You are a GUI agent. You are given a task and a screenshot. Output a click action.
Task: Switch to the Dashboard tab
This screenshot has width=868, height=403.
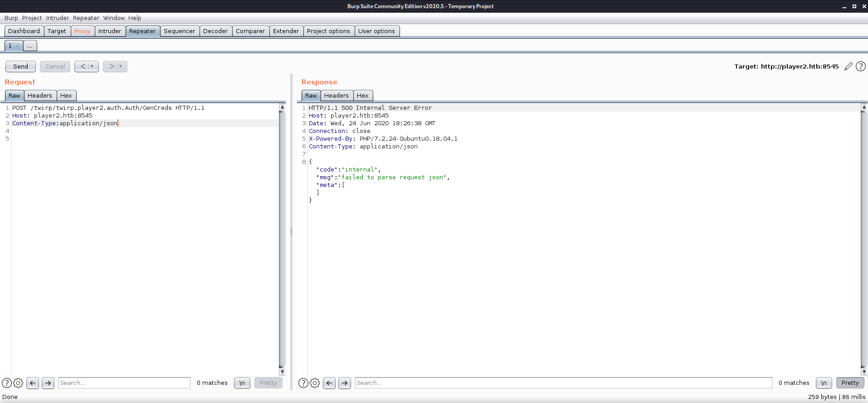[x=24, y=31]
